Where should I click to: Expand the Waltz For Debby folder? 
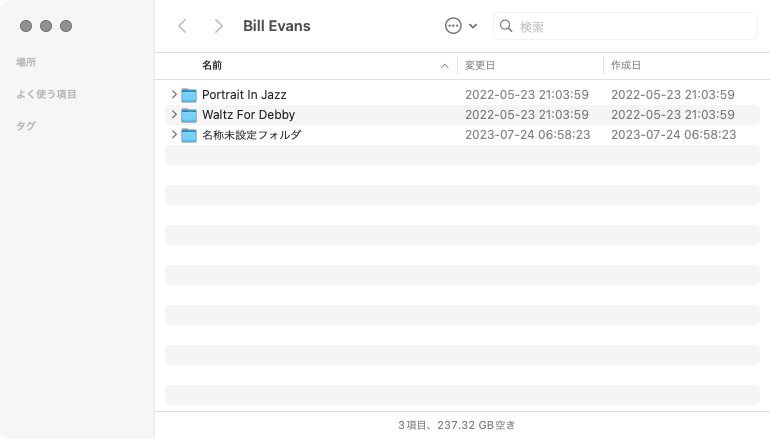click(x=174, y=115)
